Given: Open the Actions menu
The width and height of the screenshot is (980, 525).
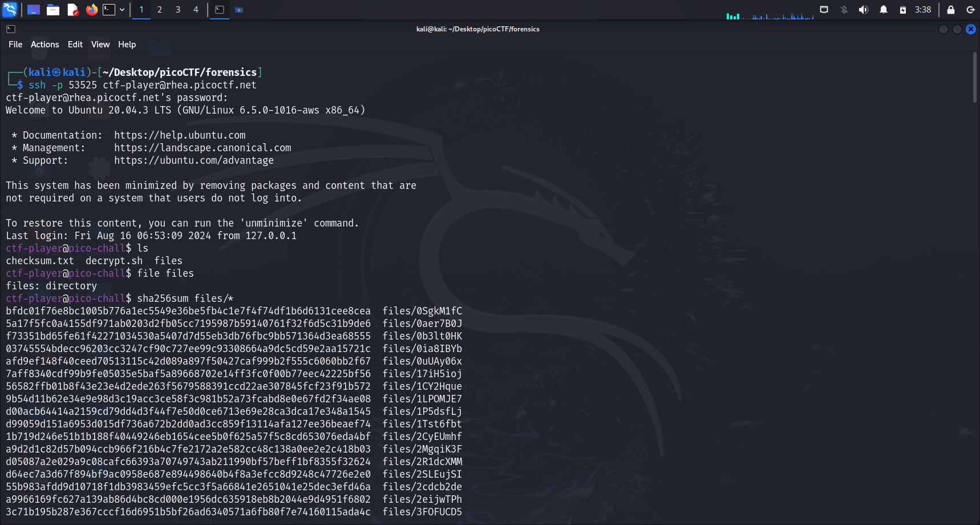Looking at the screenshot, I should coord(44,45).
